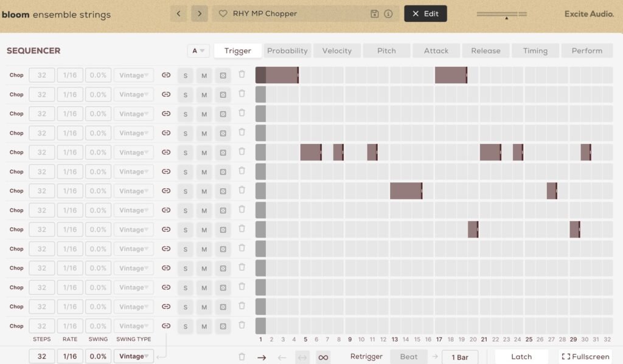Open Vintage dropdown on the second Chop row

click(134, 95)
